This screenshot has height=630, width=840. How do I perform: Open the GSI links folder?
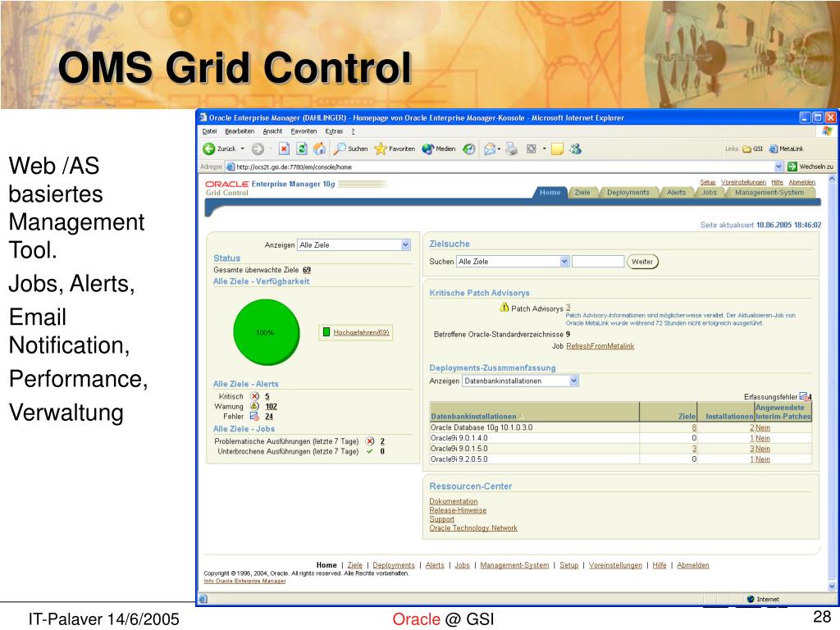[753, 149]
